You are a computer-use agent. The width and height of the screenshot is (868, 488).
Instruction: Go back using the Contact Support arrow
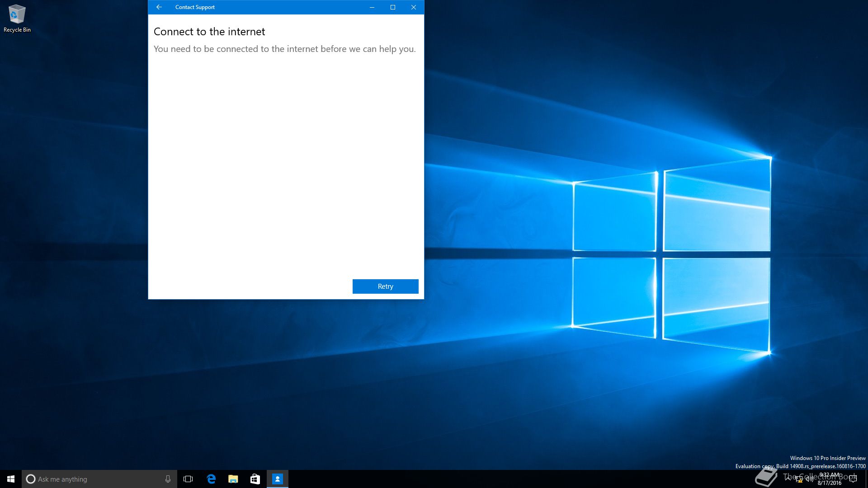(x=159, y=7)
